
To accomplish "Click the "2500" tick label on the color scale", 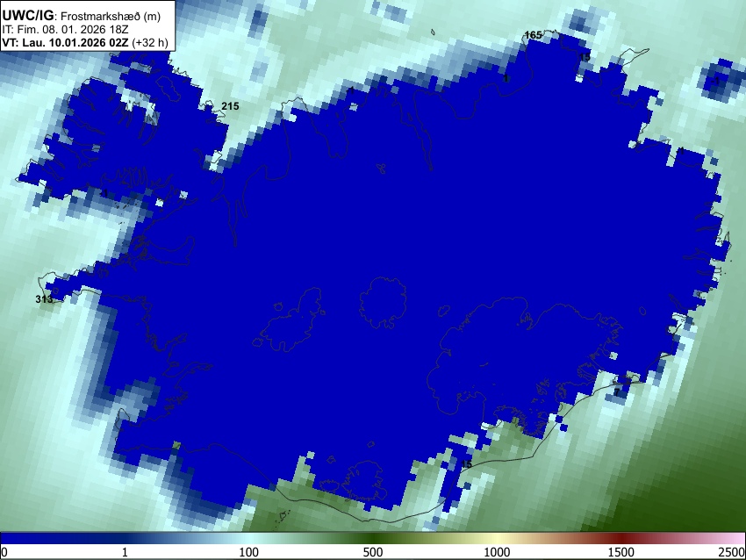I will [732, 552].
